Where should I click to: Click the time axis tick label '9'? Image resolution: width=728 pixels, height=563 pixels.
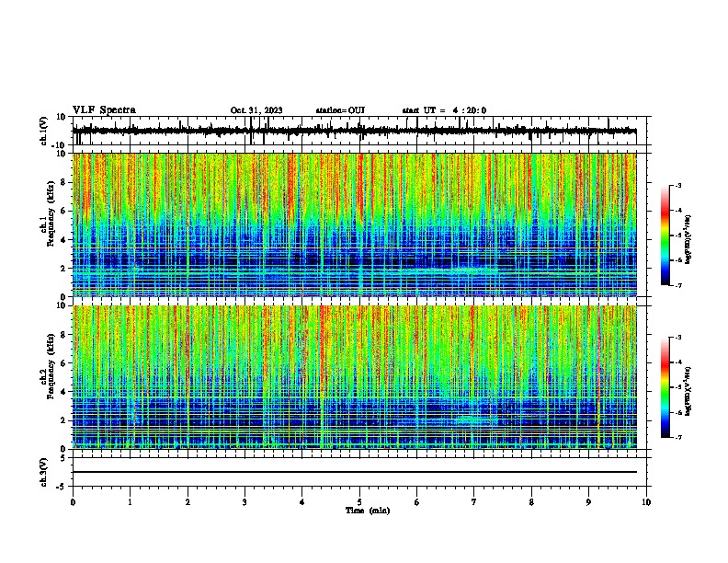tap(588, 502)
